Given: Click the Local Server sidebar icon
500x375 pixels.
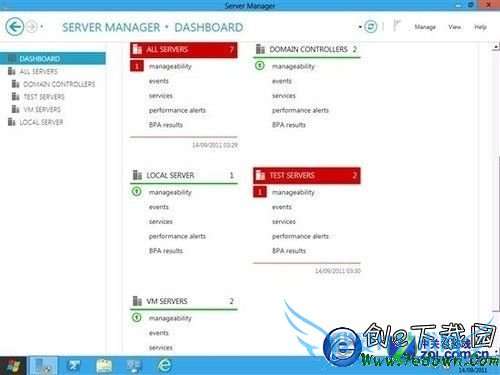Looking at the screenshot, I should [x=12, y=122].
